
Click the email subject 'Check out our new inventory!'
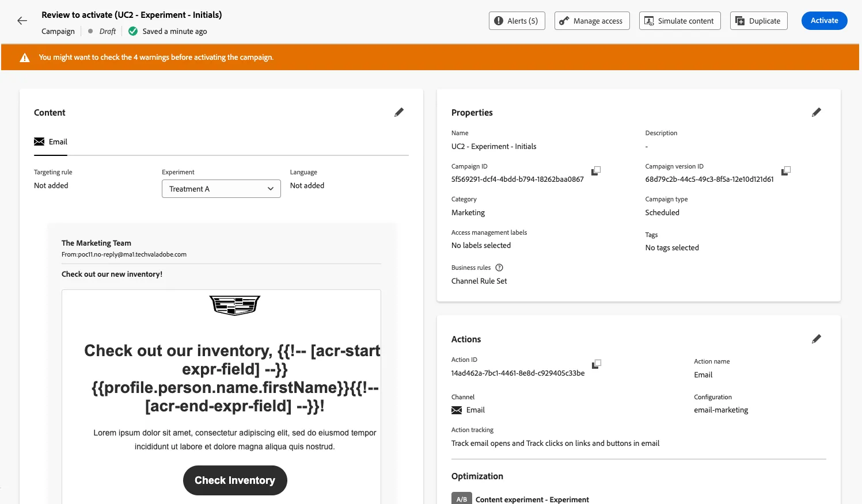click(x=112, y=274)
